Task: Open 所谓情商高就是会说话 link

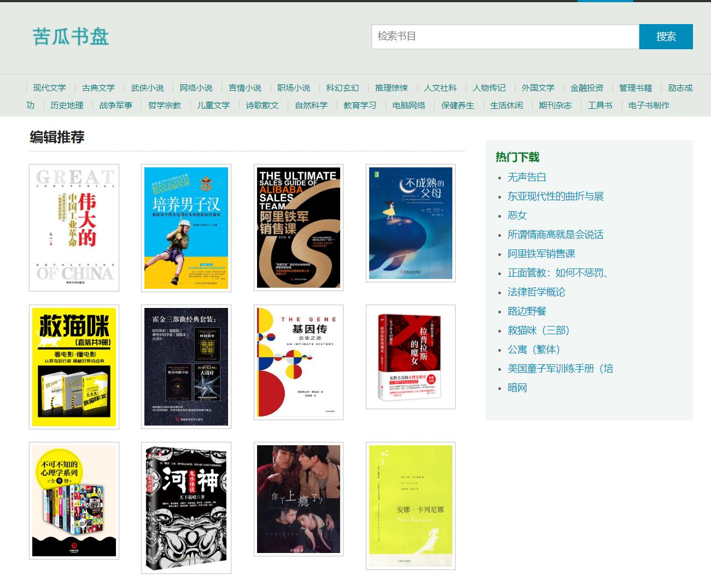Action: [x=556, y=235]
